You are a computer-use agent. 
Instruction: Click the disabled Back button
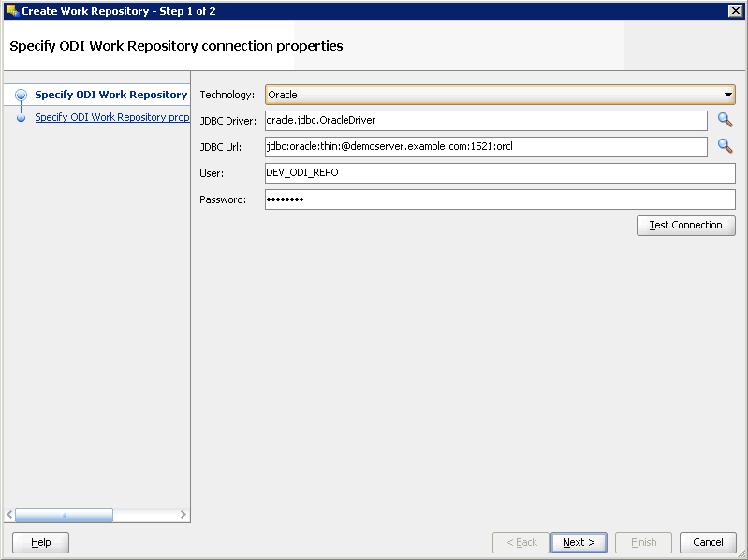tap(521, 542)
